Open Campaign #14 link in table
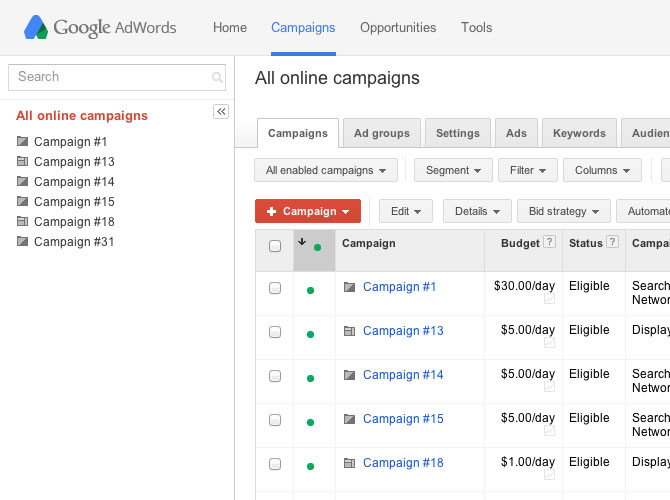This screenshot has width=670, height=500. pos(403,374)
